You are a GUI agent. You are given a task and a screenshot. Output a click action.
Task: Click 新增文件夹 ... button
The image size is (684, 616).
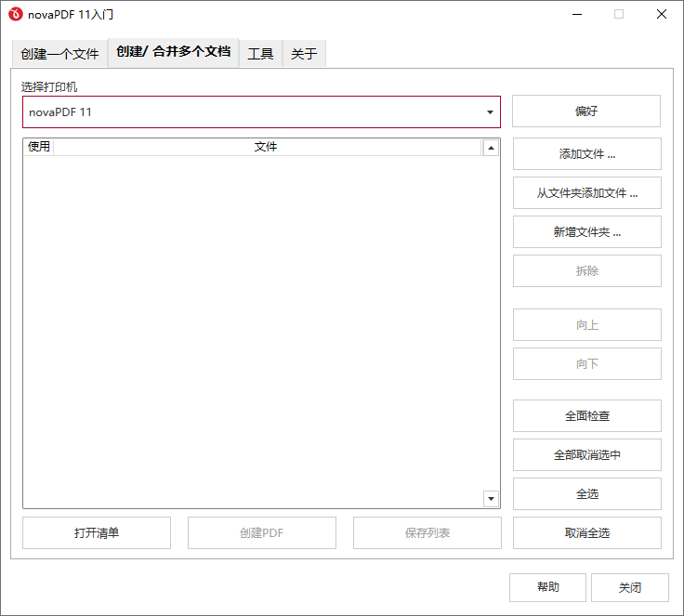tap(587, 232)
